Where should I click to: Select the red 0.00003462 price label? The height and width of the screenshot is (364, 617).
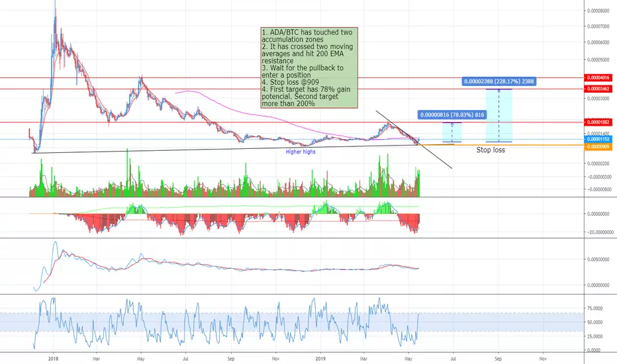point(598,89)
